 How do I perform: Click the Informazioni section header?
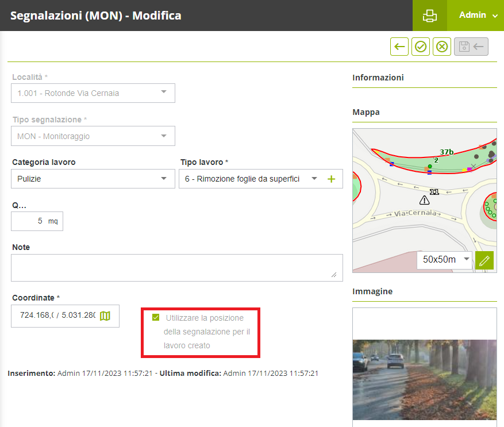click(378, 78)
